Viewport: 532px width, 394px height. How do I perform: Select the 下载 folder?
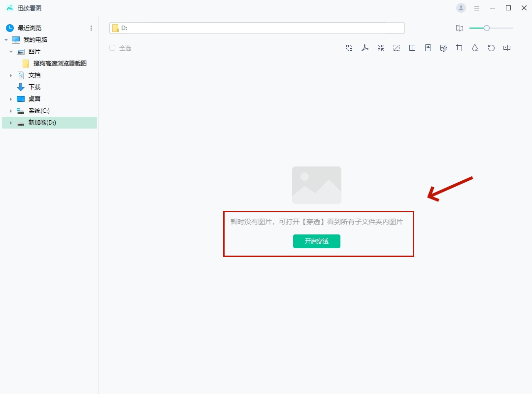point(34,87)
